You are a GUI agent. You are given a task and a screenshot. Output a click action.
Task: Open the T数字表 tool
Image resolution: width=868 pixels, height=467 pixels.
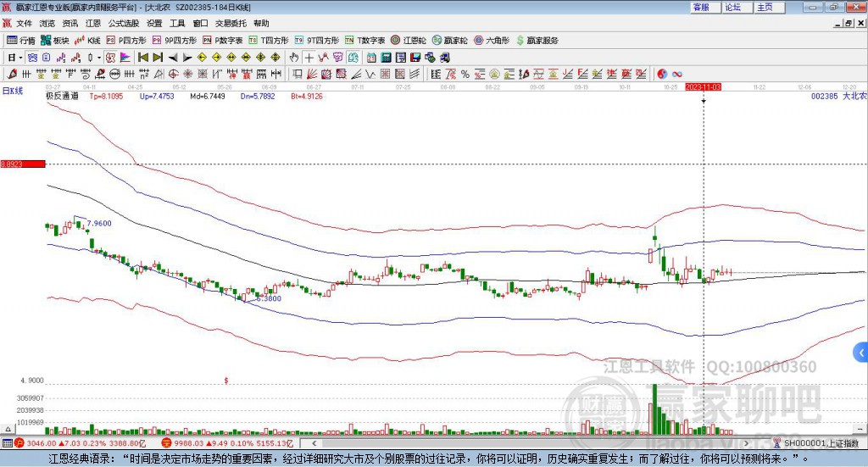[x=364, y=41]
